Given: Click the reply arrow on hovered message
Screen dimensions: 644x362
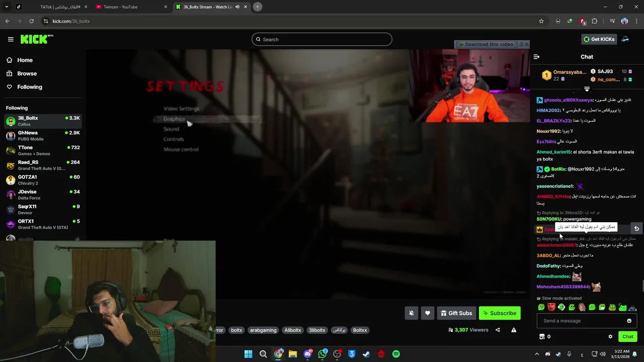Looking at the screenshot, I should [x=636, y=228].
